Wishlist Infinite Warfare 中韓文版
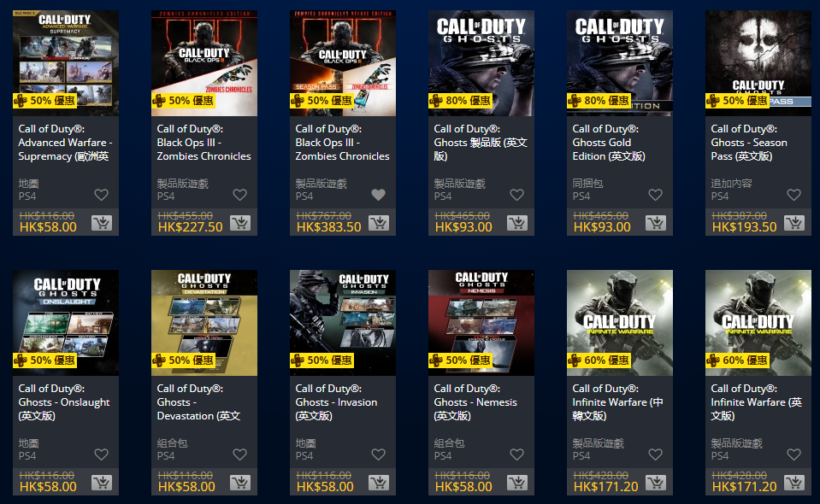This screenshot has height=504, width=820. click(x=655, y=454)
